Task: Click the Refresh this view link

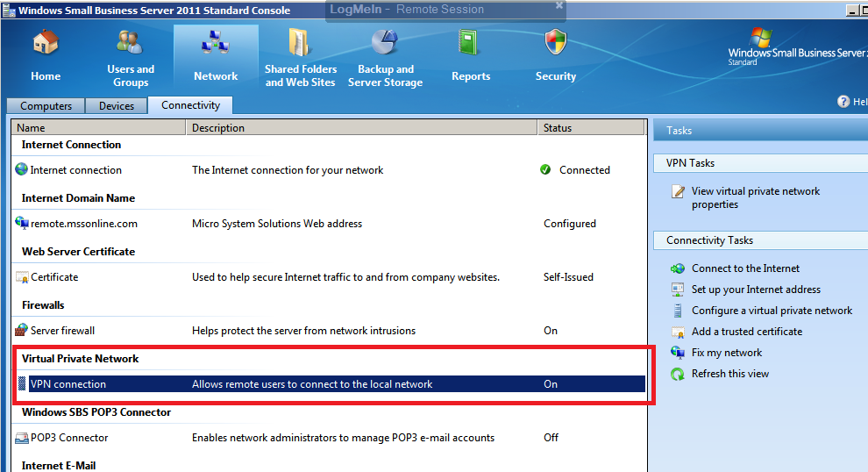Action: 729,374
